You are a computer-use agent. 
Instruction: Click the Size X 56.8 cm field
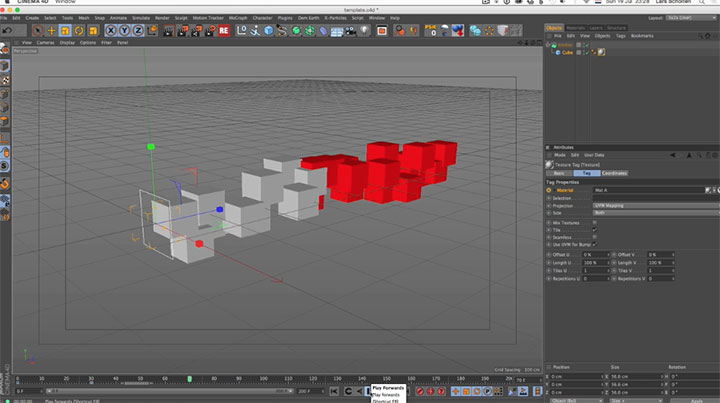[x=636, y=376]
